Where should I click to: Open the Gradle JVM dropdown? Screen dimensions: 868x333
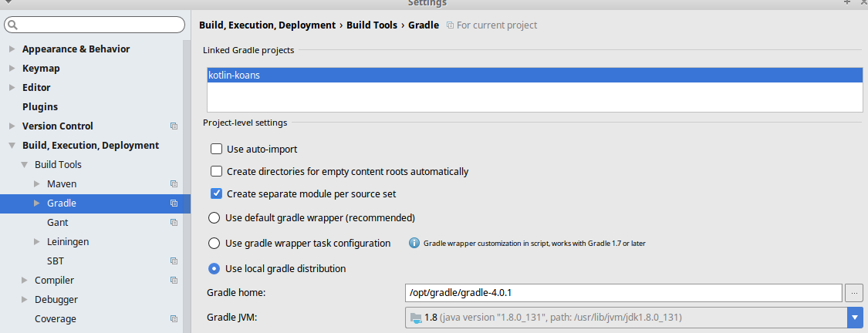[x=854, y=318]
